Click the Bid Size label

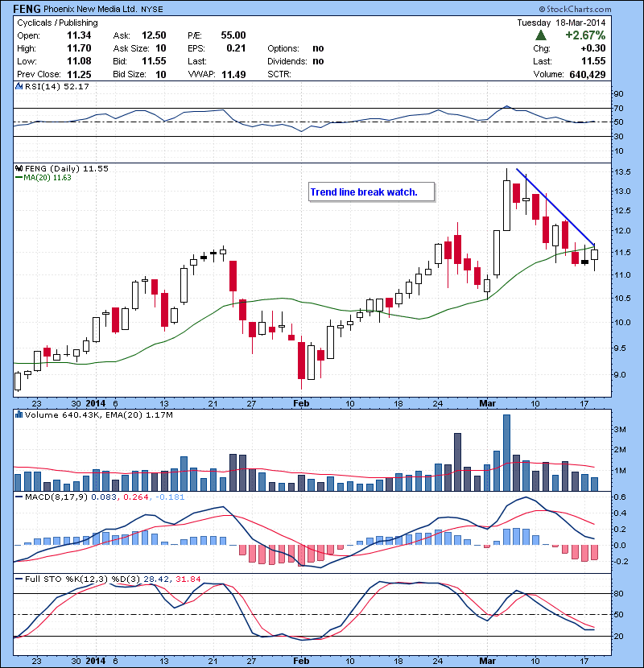coord(130,75)
